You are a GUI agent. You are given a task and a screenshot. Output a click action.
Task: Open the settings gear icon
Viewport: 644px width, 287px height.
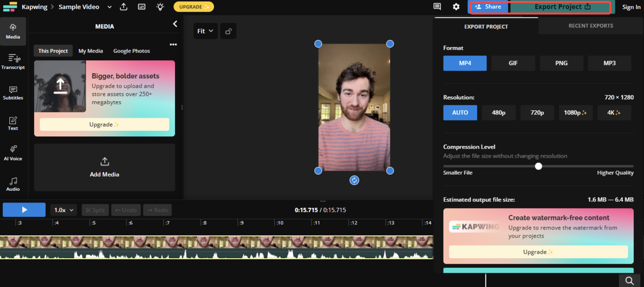point(456,7)
